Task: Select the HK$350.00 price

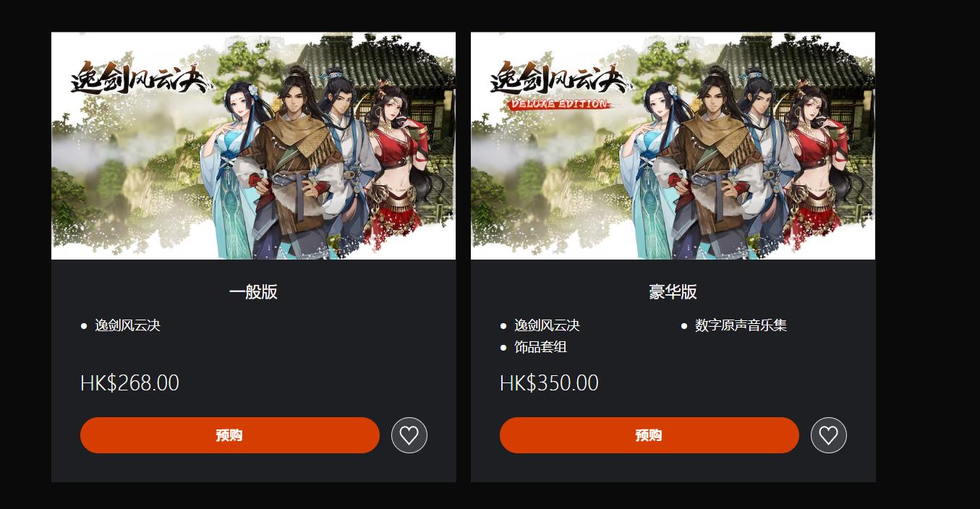Action: [x=549, y=382]
